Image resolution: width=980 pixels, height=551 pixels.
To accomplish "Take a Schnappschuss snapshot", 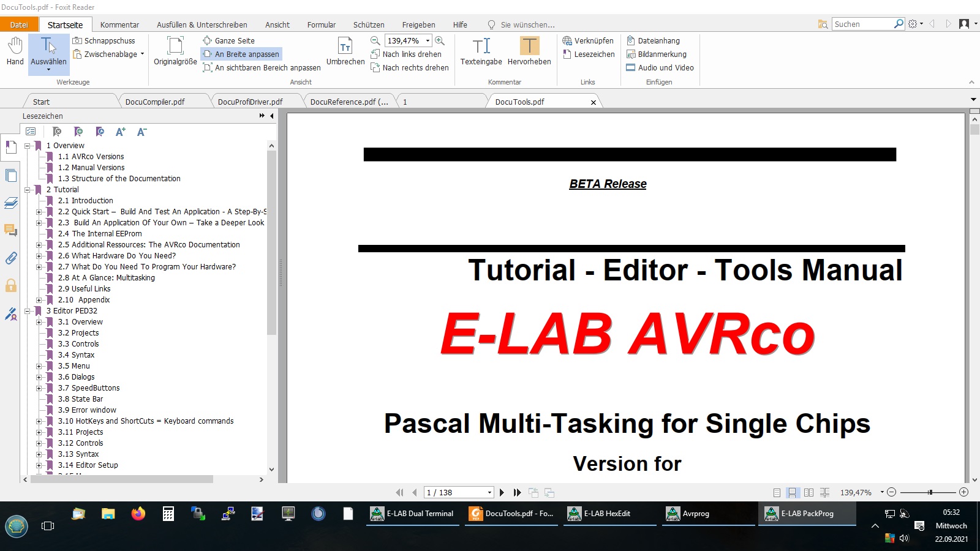I will [104, 40].
